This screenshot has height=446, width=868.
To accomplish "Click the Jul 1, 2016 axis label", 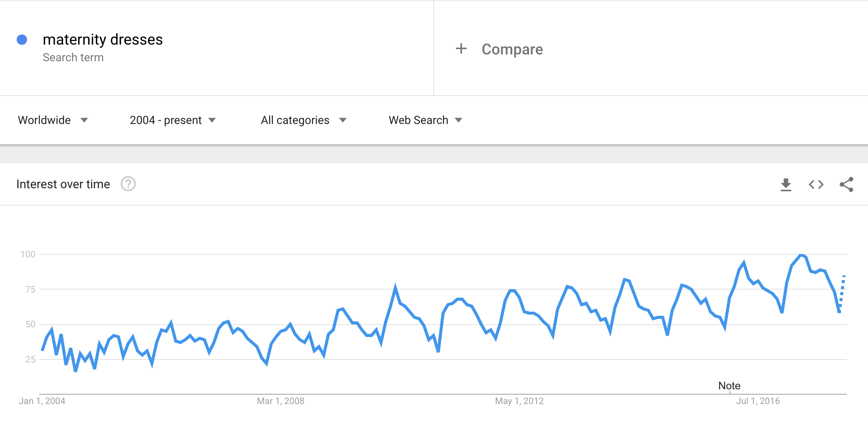I will 758,401.
